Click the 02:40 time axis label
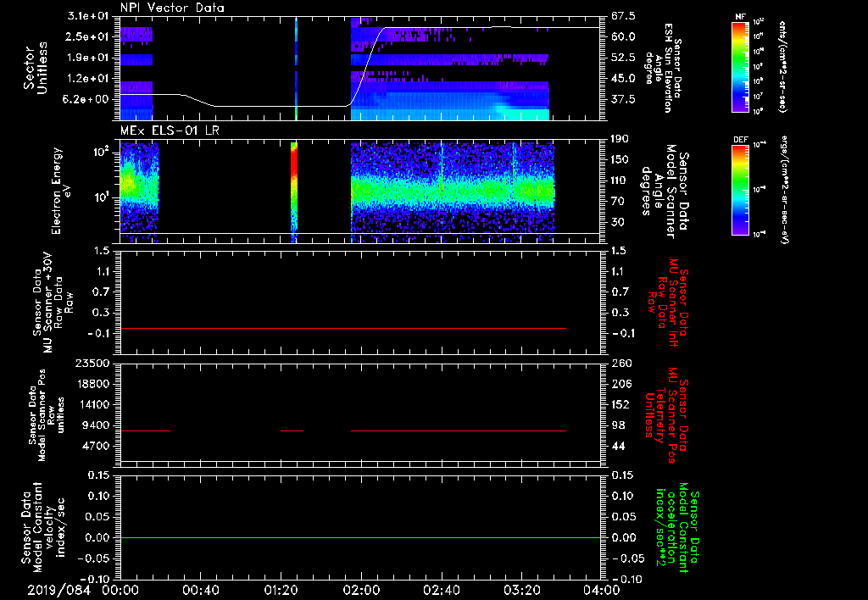The height and width of the screenshot is (600, 868). point(441,590)
